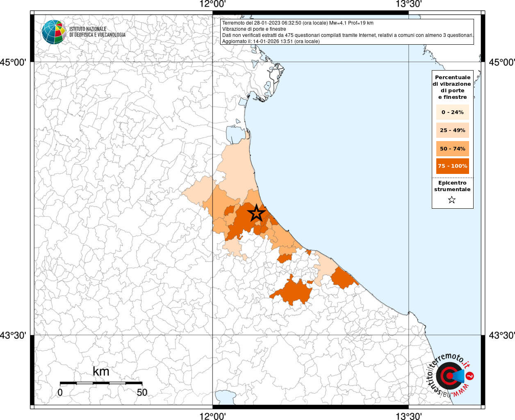Select the 50 - 74% legend swatch
The height and width of the screenshot is (420, 515).
point(452,148)
